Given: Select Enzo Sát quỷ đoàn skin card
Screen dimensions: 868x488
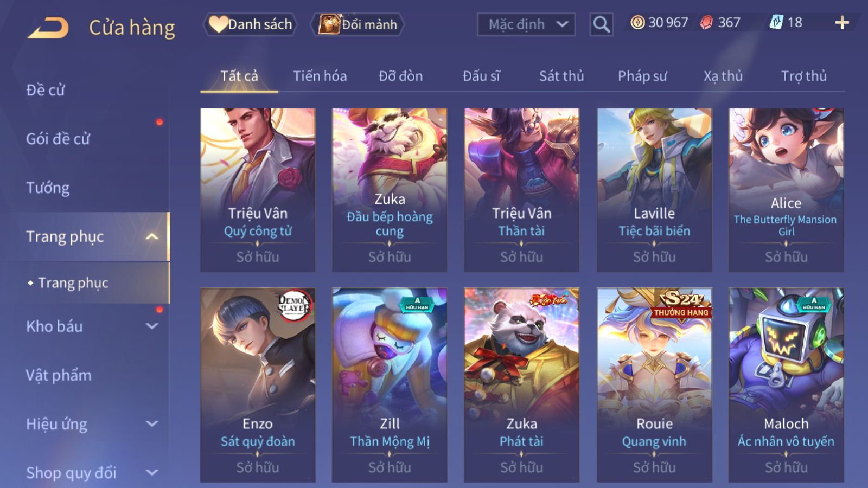Looking at the screenshot, I should click(258, 385).
